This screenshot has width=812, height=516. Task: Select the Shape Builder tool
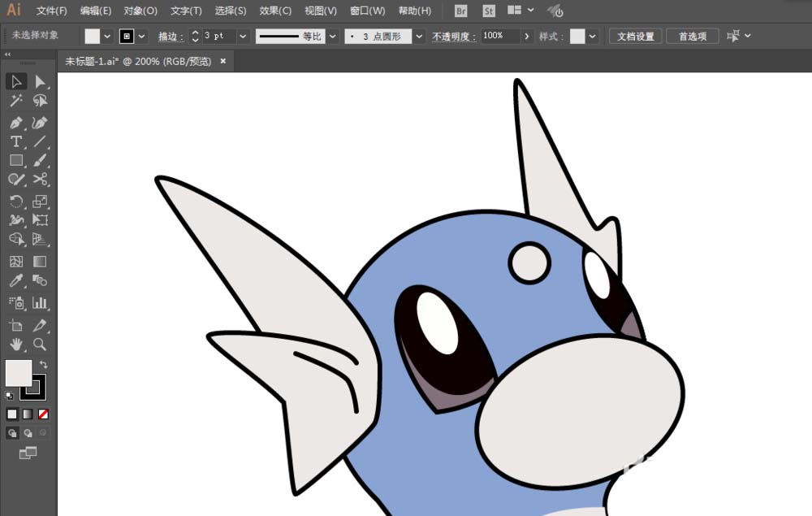[16, 239]
